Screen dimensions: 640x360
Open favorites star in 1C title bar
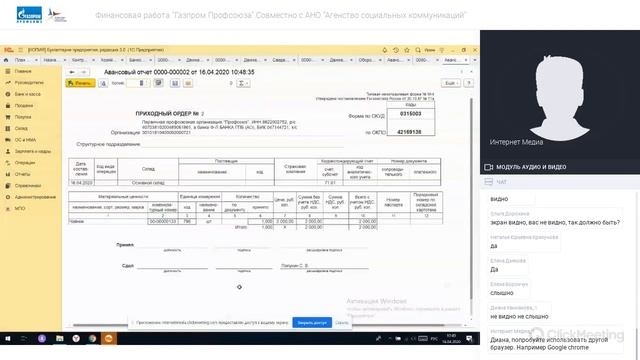click(407, 50)
